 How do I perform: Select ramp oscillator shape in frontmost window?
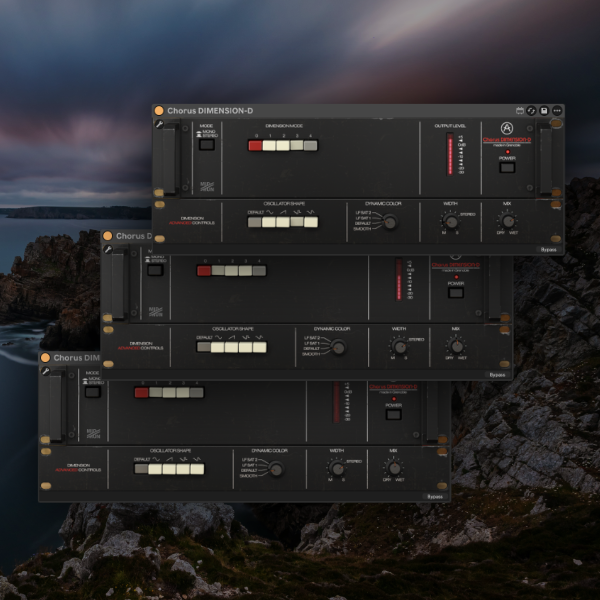[x=283, y=222]
